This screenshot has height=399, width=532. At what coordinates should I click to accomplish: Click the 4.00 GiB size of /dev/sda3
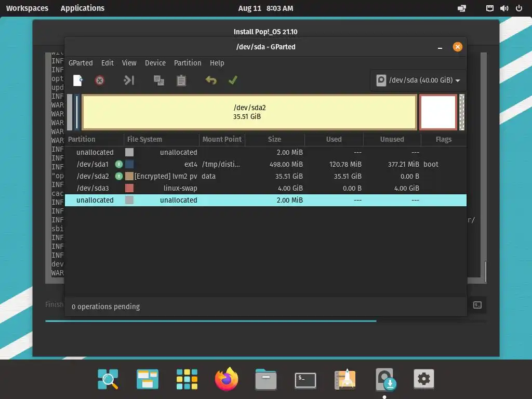tap(290, 188)
